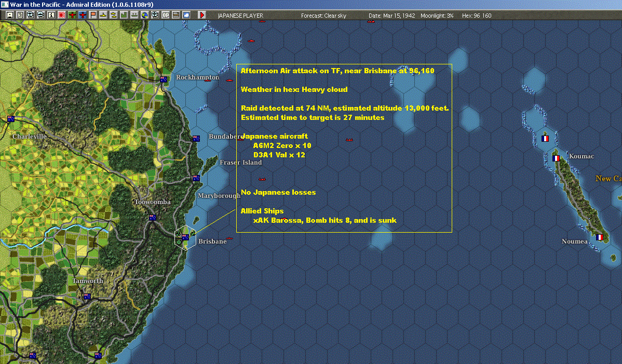Image resolution: width=622 pixels, height=364 pixels.
Task: Select red plane on green background icon
Action: tap(72, 15)
